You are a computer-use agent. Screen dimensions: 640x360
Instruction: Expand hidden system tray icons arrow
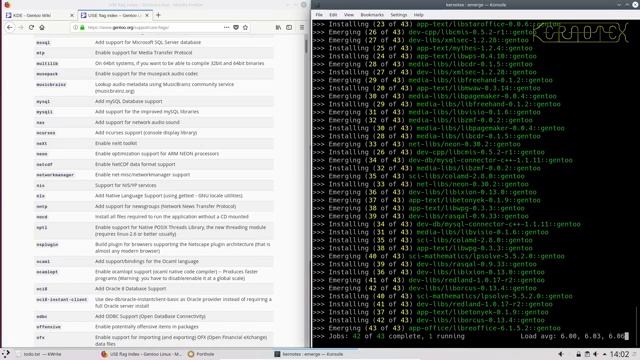coord(604,354)
